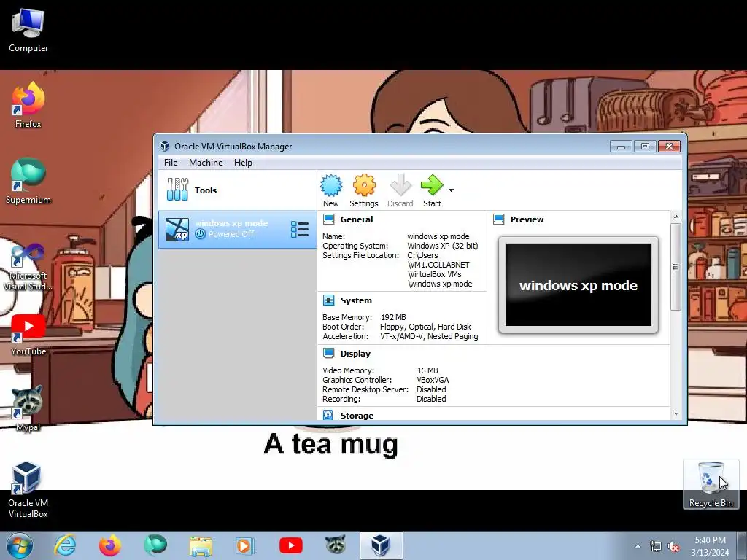Select the windows xp mode machine
The width and height of the screenshot is (747, 560).
pos(237,230)
